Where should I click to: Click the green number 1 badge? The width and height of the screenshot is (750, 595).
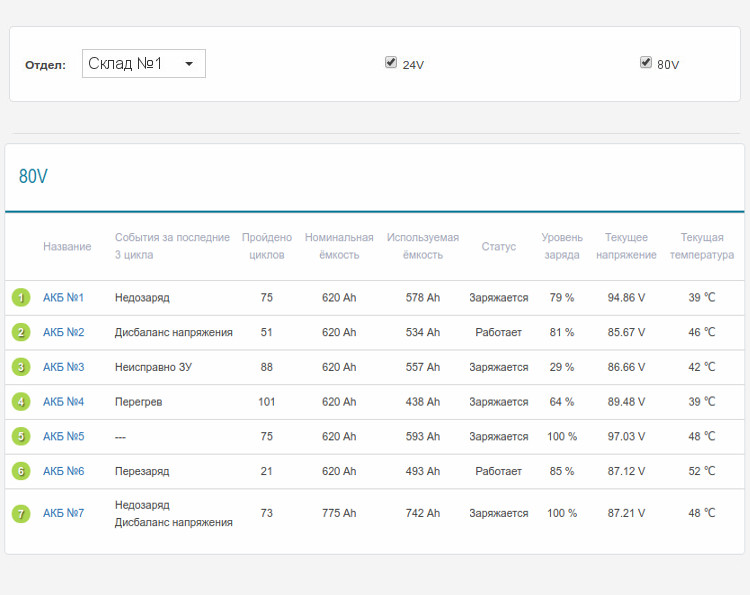pyautogui.click(x=21, y=298)
